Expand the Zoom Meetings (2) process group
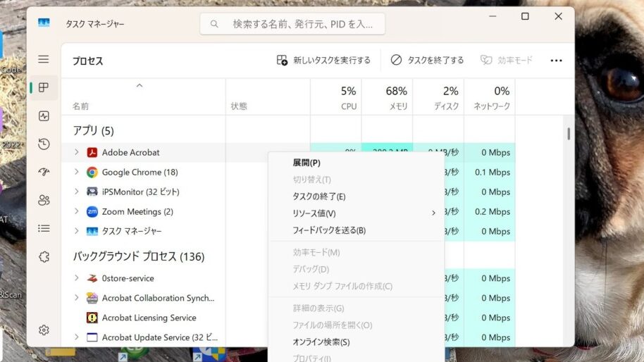Screen dimensions: 644x362 pyautogui.click(x=77, y=211)
